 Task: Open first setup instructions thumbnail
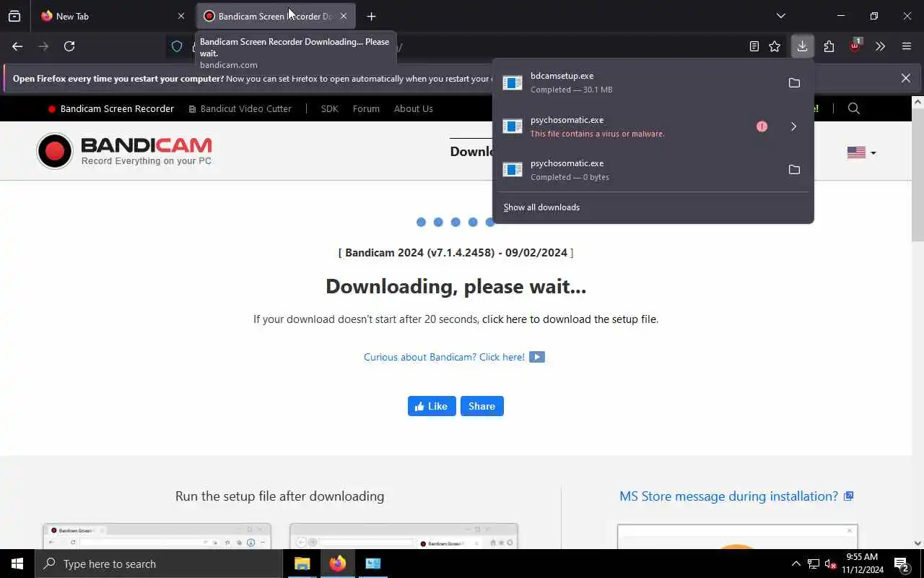[x=157, y=536]
